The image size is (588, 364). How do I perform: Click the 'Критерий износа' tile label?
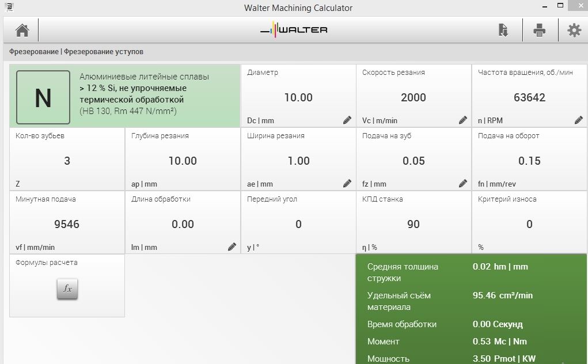pyautogui.click(x=507, y=199)
